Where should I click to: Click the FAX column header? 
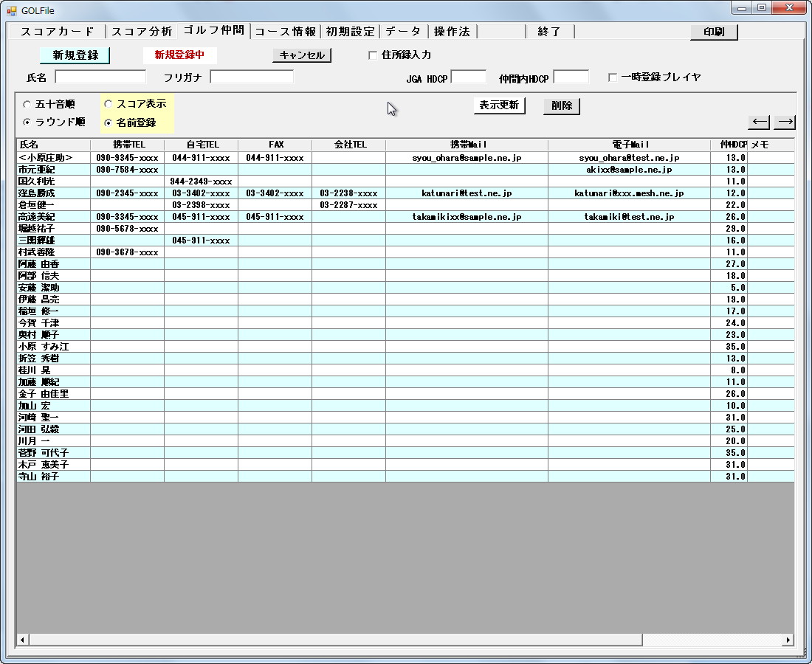click(x=275, y=145)
